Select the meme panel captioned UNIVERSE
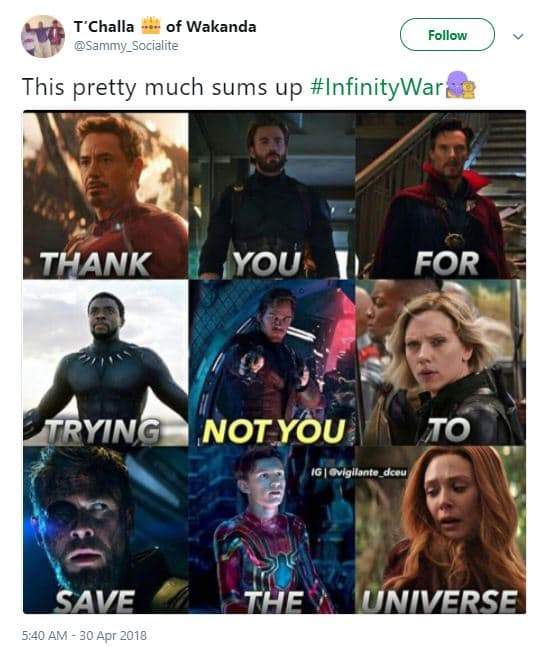 (440, 530)
